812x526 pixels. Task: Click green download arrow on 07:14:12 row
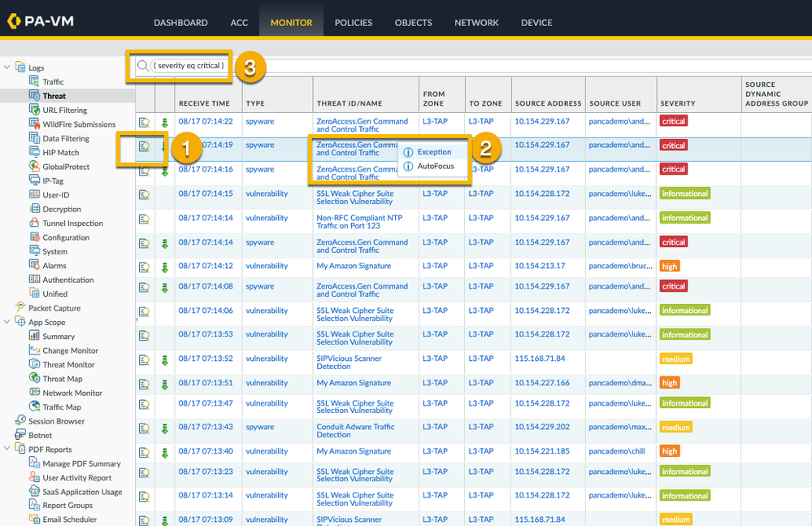(164, 267)
